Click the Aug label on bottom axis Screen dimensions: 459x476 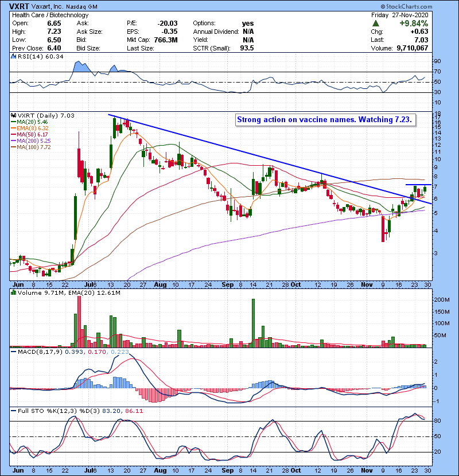(160, 470)
